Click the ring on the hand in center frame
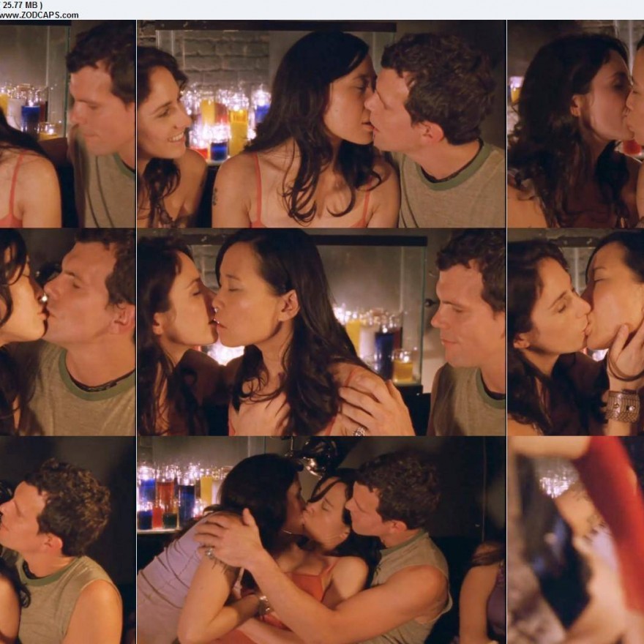The image size is (644, 644). pos(359,430)
